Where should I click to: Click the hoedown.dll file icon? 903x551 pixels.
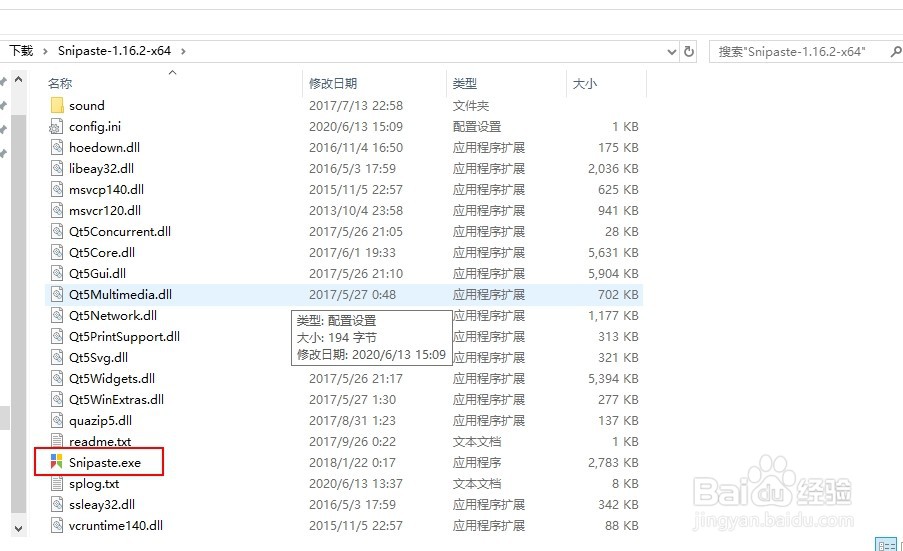pos(56,147)
